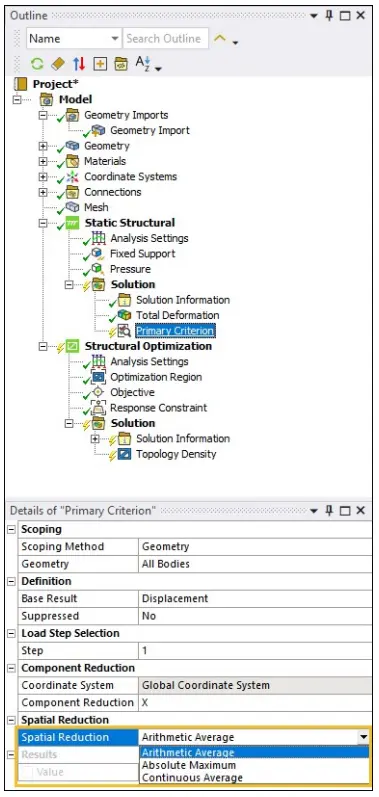Collapse the Scoping section in Details
The width and height of the screenshot is (379, 797).
pos(11,529)
